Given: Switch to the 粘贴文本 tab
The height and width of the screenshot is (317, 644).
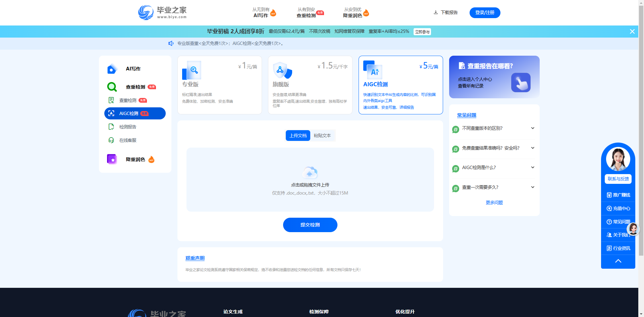Looking at the screenshot, I should point(322,136).
